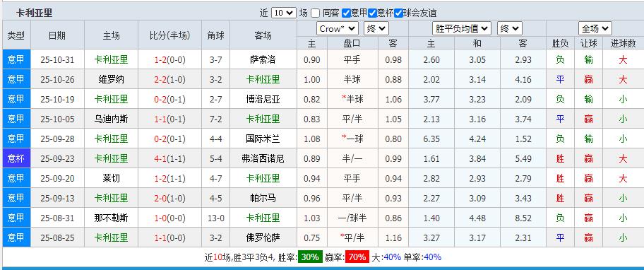Open the recent matches count dropdown showing 10
644x270 pixels.
pos(283,13)
